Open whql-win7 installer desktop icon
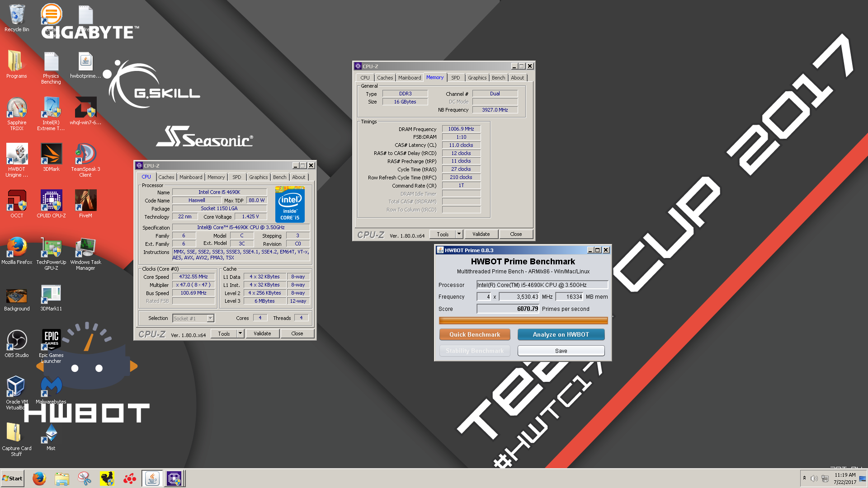Screen dimensions: 868x488 (85, 111)
